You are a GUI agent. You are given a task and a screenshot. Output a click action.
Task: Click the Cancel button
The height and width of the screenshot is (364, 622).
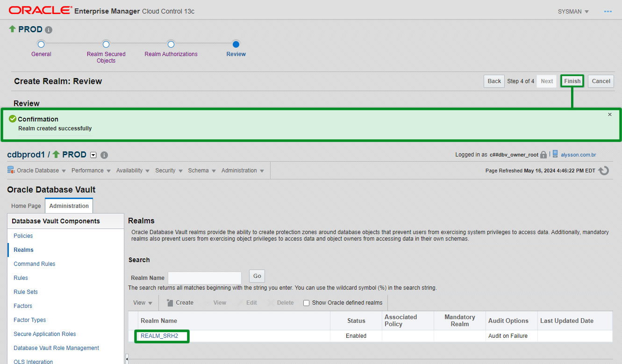(601, 81)
